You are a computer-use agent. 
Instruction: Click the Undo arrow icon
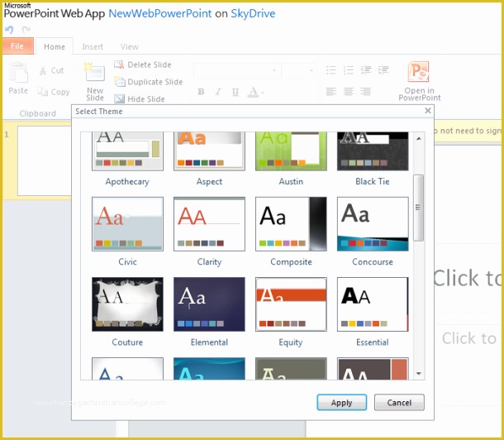pos(9,30)
